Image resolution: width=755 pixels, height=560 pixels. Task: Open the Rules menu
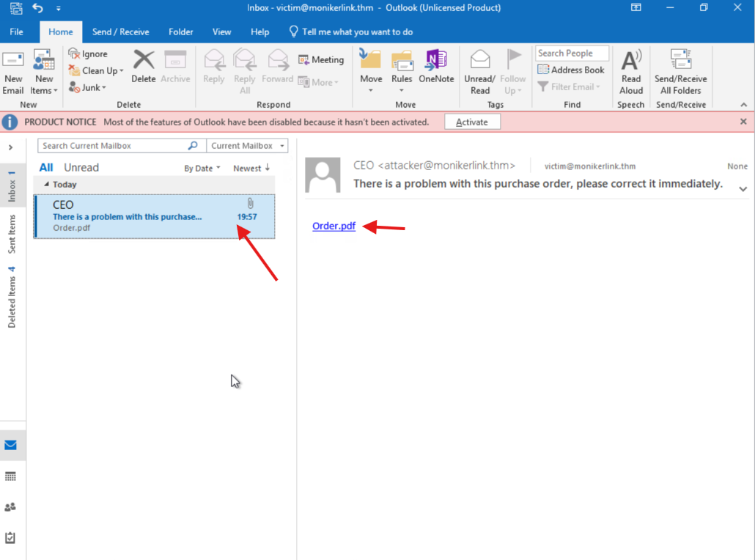tap(402, 71)
